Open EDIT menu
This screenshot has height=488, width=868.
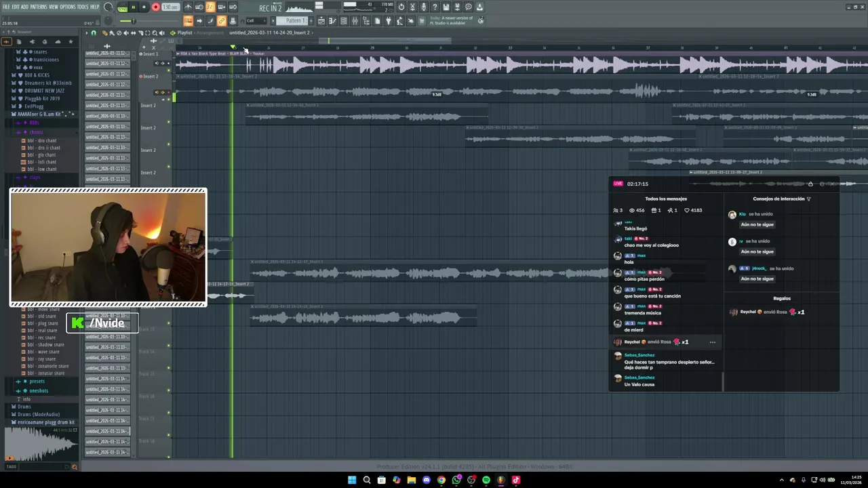[x=16, y=7]
